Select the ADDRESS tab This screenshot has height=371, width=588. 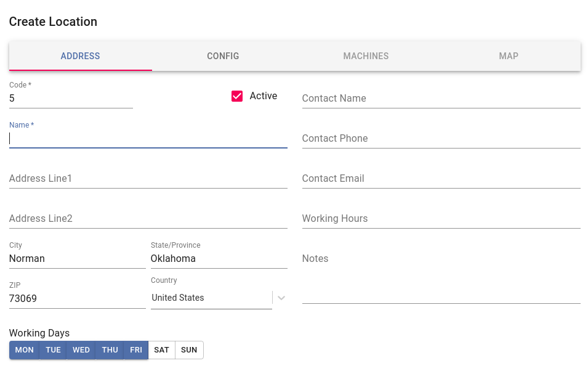80,55
